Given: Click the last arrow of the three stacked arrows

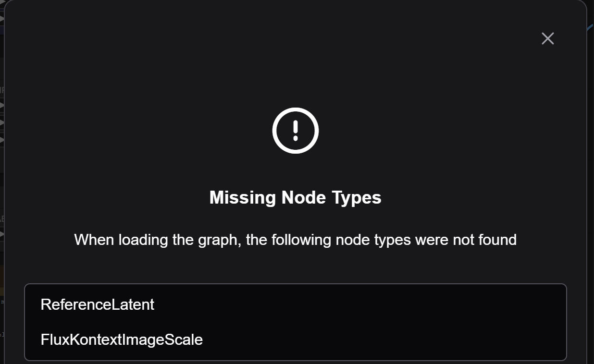Looking at the screenshot, I should tap(2, 140).
